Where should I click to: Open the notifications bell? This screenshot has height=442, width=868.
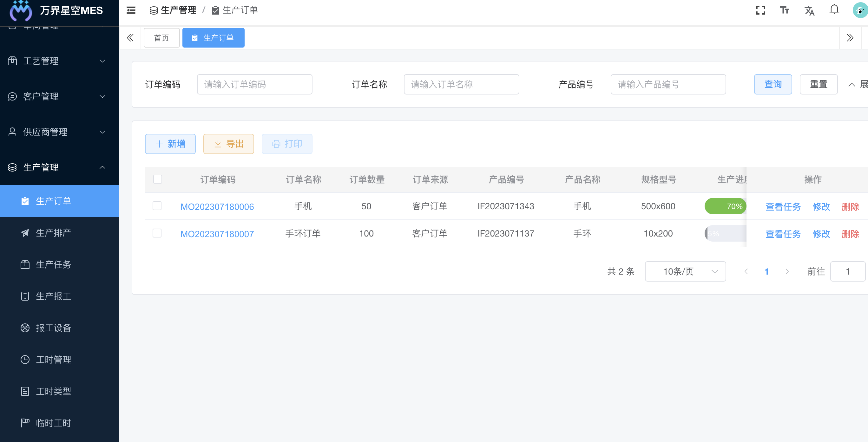[834, 10]
